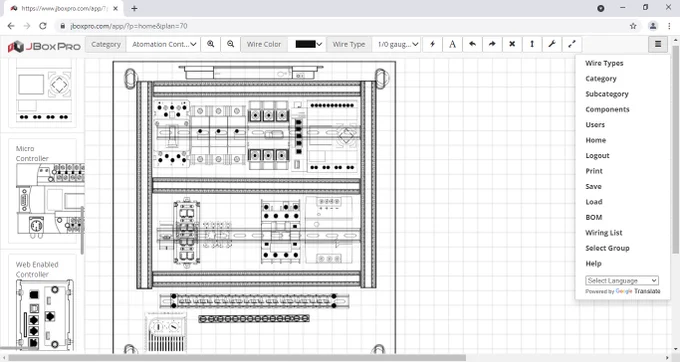680x362 pixels.
Task: Select the lightning bolt wire tool
Action: click(432, 44)
